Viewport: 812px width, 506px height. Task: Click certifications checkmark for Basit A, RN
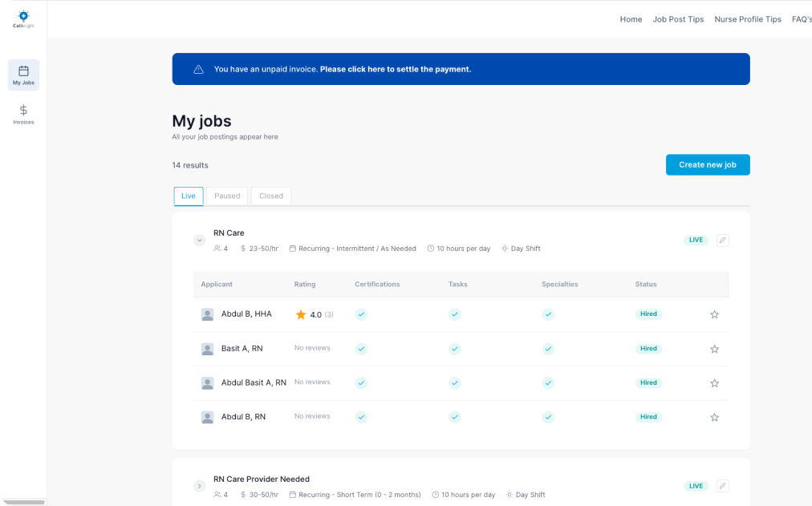[361, 349]
